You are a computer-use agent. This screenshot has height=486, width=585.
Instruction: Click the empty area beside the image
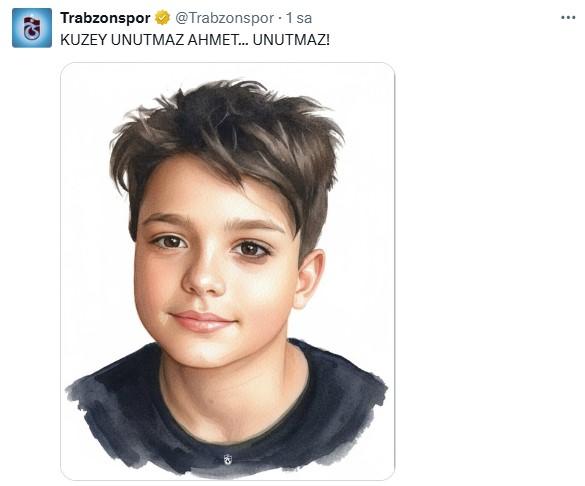pyautogui.click(x=485, y=261)
